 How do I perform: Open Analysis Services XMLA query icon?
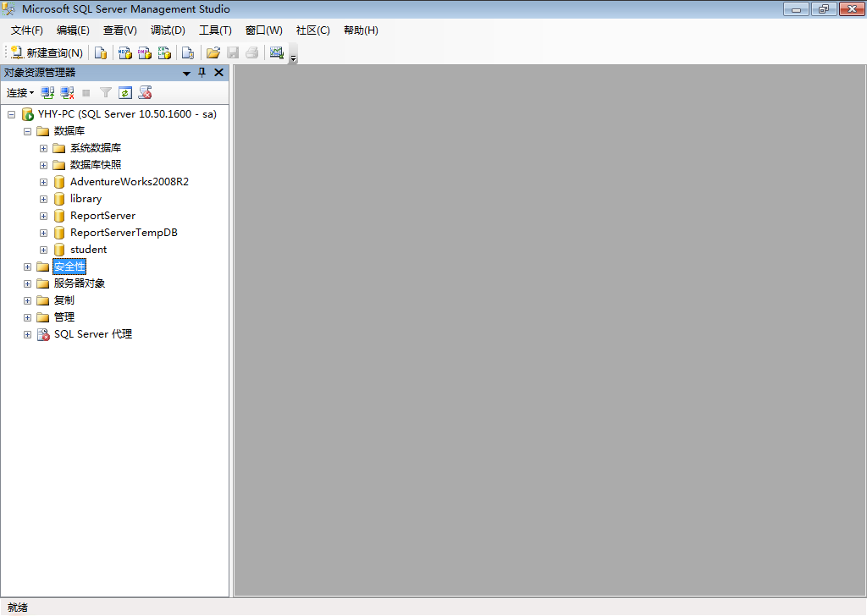point(164,52)
